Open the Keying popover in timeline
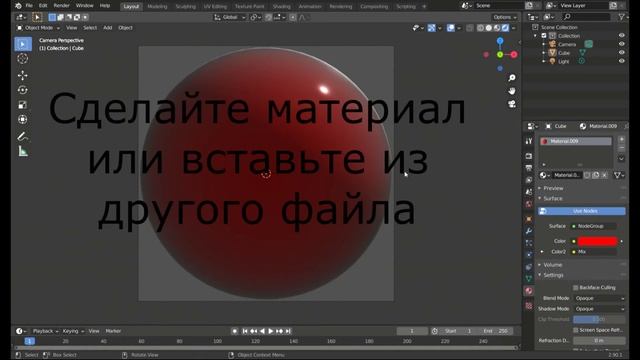 coord(73,331)
